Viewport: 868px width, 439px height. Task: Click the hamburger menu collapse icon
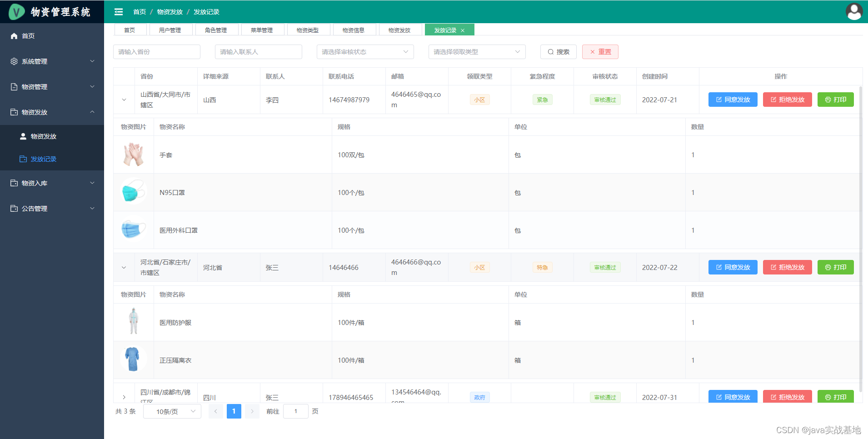coord(119,12)
